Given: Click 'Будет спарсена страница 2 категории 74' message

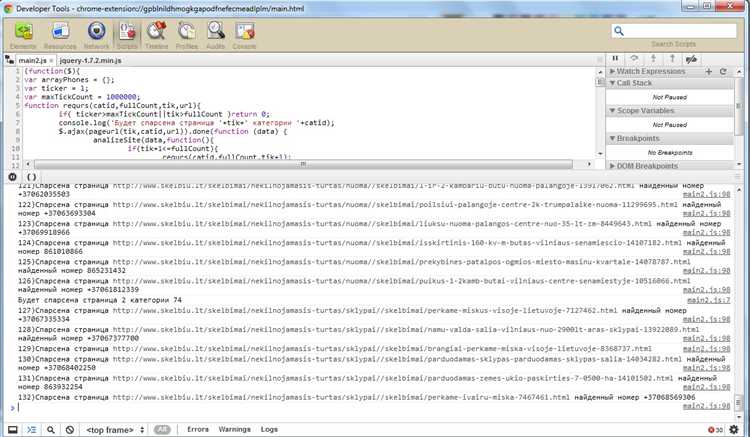Looking at the screenshot, I should pyautogui.click(x=99, y=300).
